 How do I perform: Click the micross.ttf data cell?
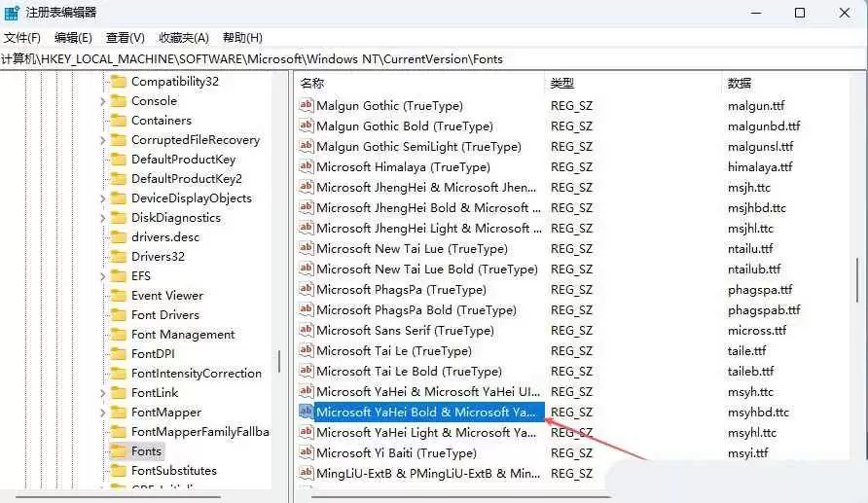[x=757, y=331]
